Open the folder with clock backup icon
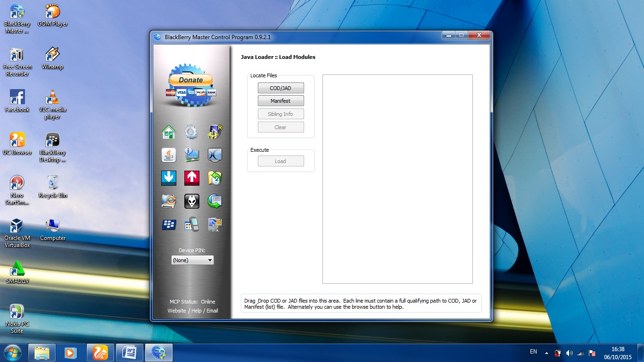 coord(215,178)
